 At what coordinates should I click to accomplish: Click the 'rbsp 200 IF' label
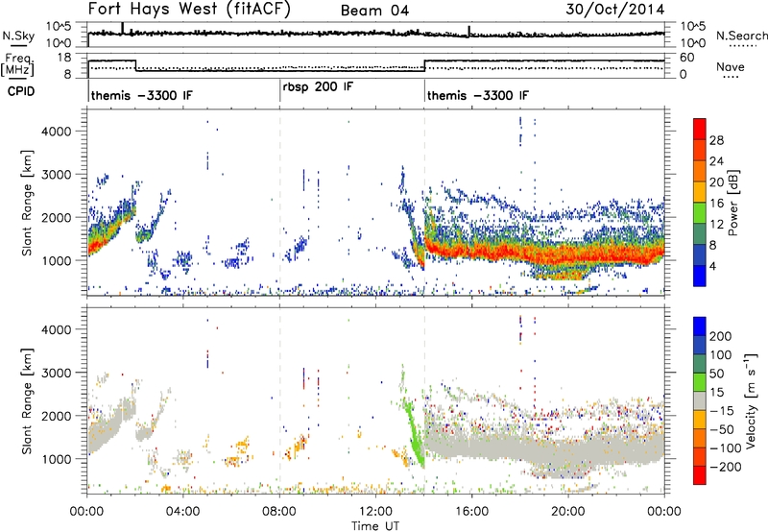(318, 86)
